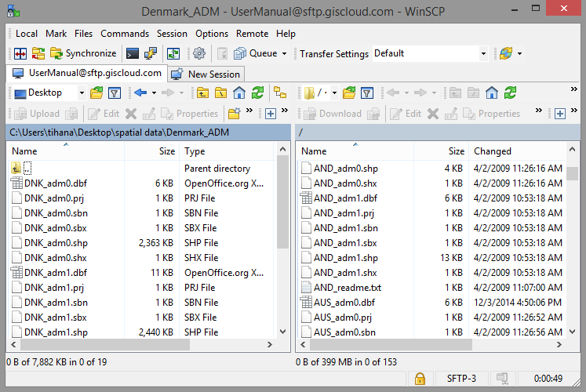
Task: Open session in PuTTY icon
Action: (x=151, y=54)
